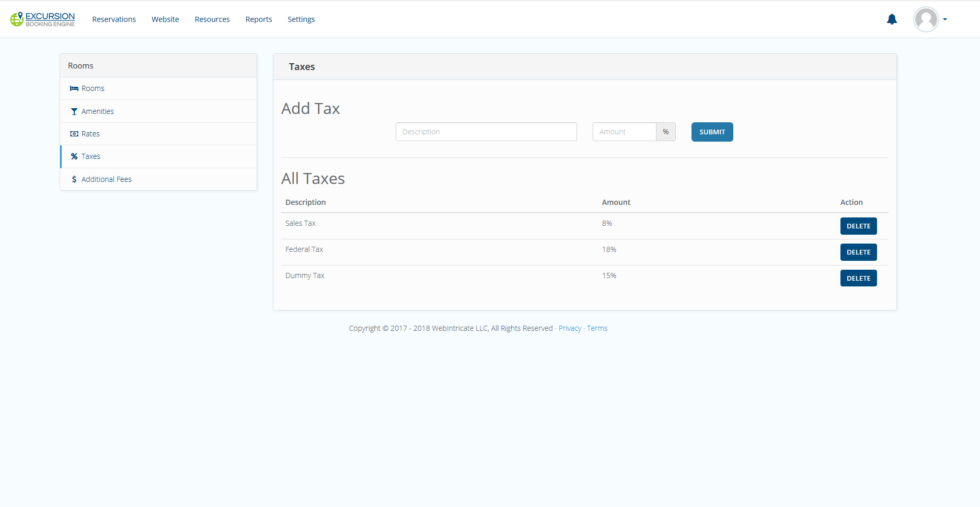Open the Resources menu
The image size is (980, 507).
212,19
